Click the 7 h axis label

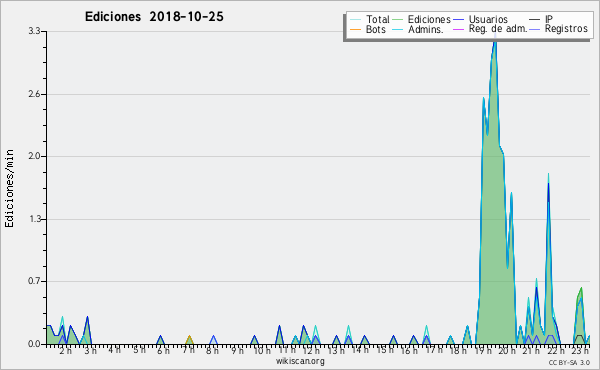point(188,350)
